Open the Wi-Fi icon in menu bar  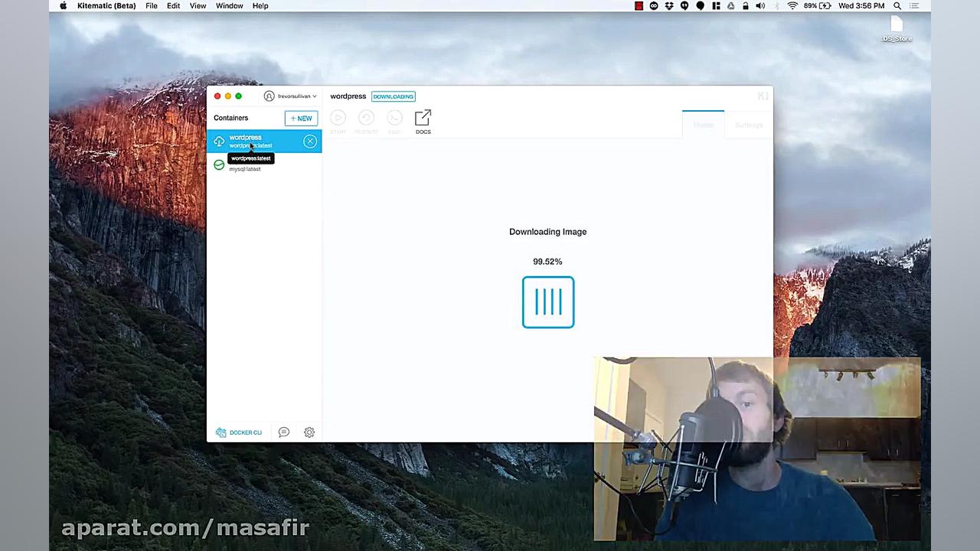click(x=792, y=5)
